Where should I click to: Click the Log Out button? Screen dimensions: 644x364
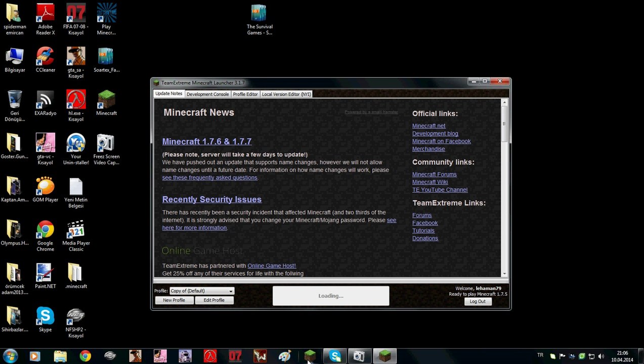click(x=478, y=301)
